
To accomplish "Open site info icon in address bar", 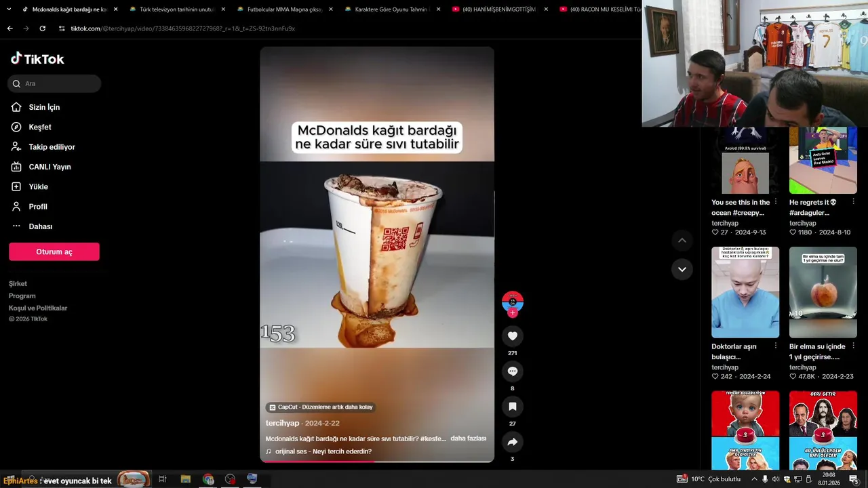I will [x=62, y=28].
